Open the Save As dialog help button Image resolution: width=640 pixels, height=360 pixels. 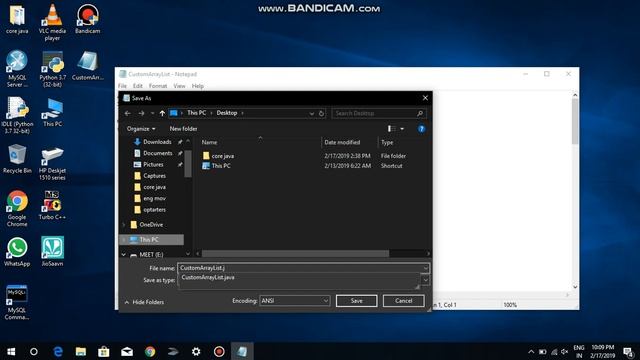pos(421,129)
